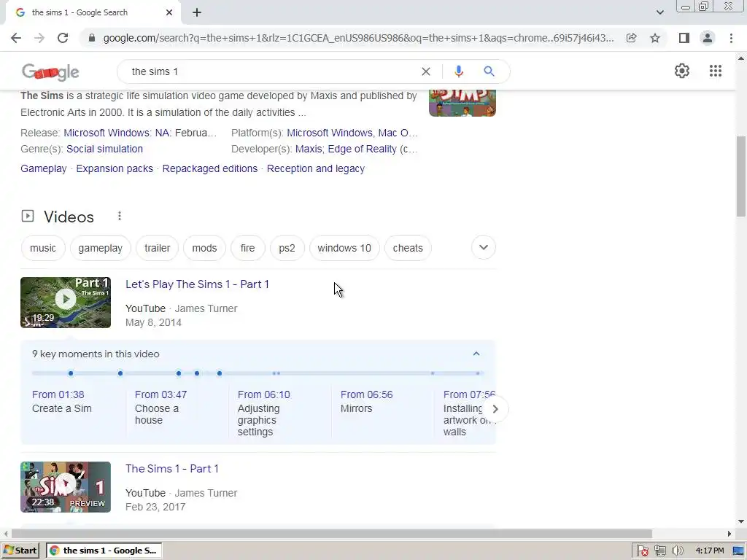Open the Videos section options menu
This screenshot has height=560, width=747.
click(x=120, y=216)
